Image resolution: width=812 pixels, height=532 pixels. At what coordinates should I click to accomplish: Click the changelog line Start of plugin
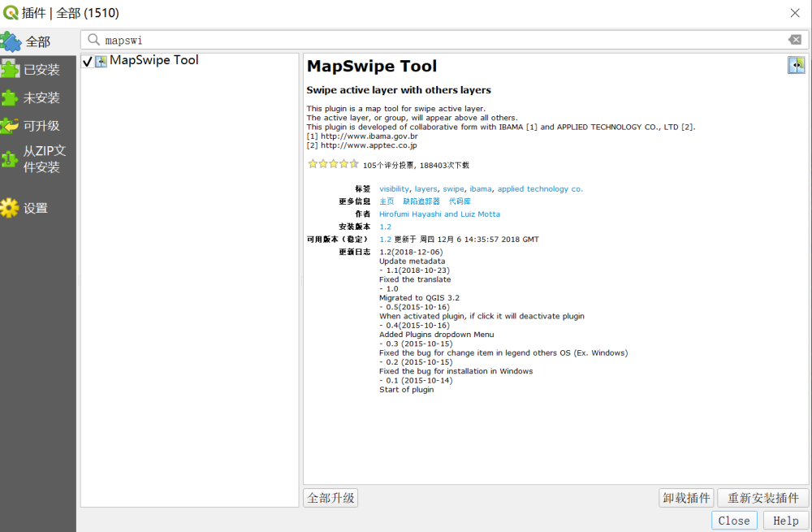(x=407, y=390)
